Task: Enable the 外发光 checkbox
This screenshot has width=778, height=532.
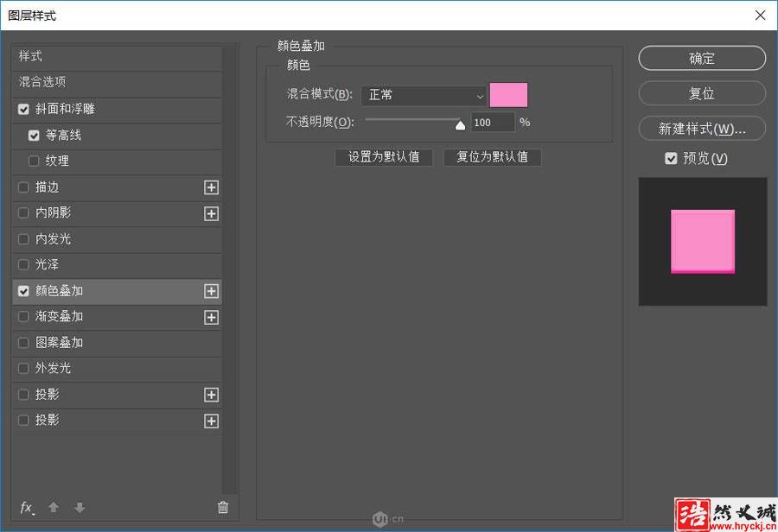Action: tap(23, 369)
